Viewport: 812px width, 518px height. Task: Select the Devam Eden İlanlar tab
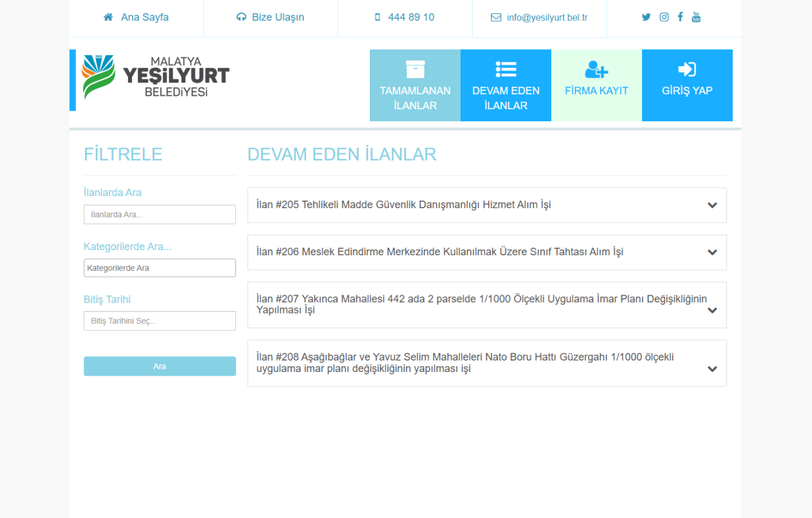(506, 85)
